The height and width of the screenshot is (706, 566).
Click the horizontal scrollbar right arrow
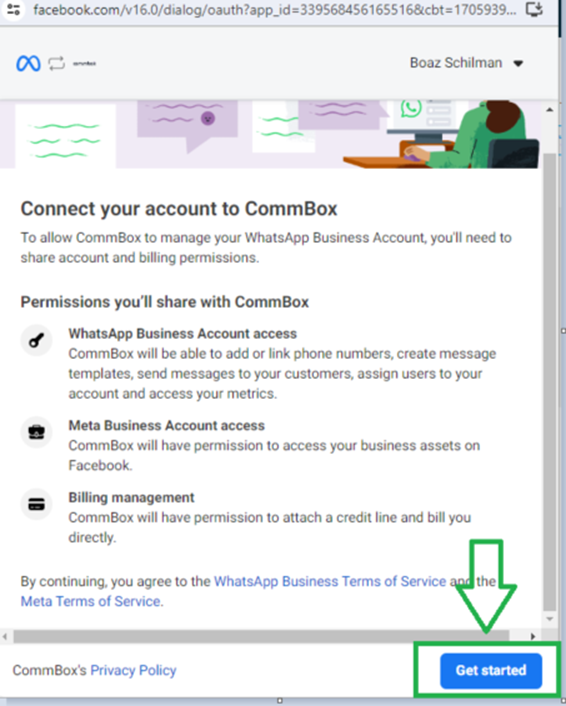click(x=533, y=636)
